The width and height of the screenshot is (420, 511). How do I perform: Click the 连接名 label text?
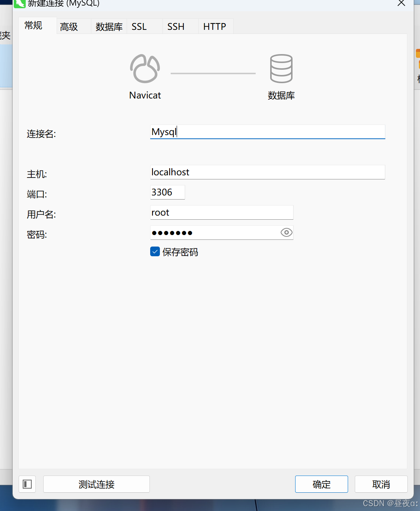(41, 134)
